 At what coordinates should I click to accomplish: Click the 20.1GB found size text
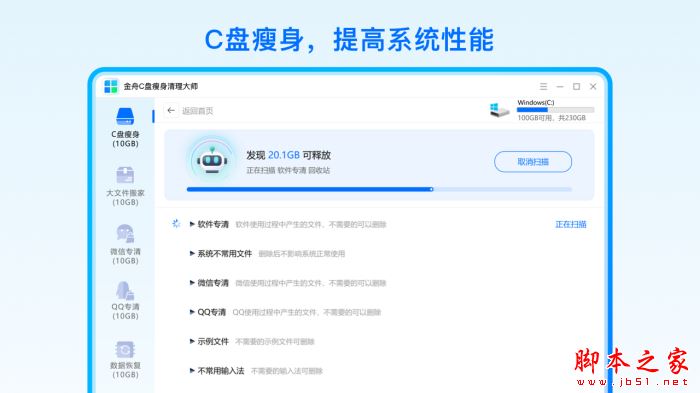pyautogui.click(x=283, y=155)
